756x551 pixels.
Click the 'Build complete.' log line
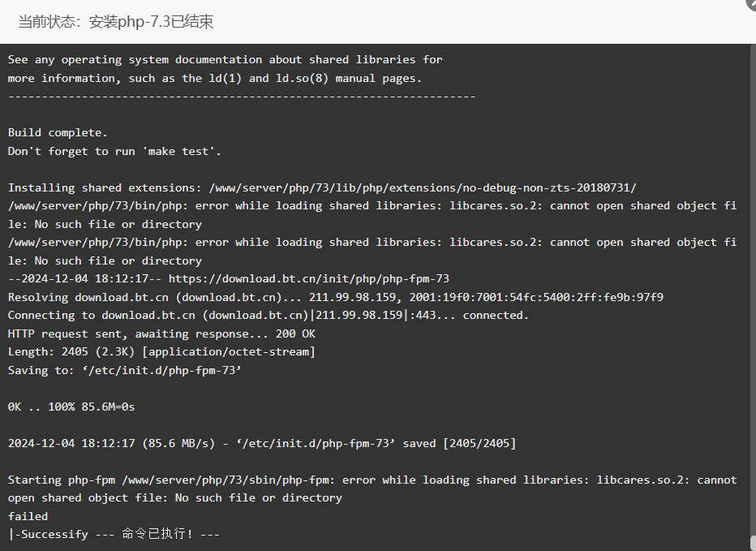(58, 133)
